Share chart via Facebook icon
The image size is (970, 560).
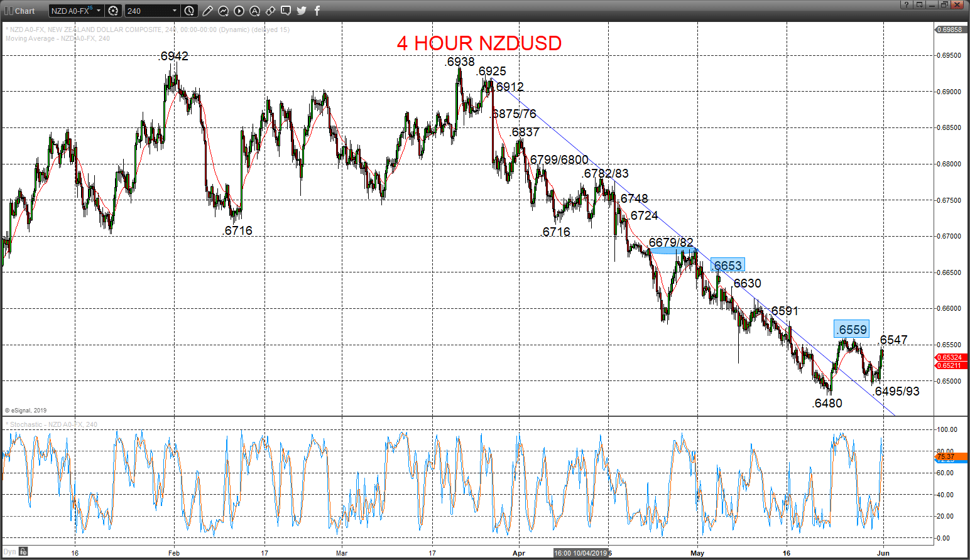317,11
